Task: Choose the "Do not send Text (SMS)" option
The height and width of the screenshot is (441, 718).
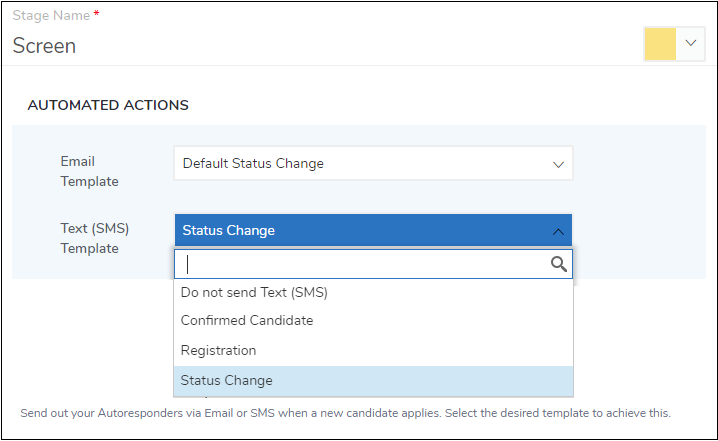Action: click(254, 293)
